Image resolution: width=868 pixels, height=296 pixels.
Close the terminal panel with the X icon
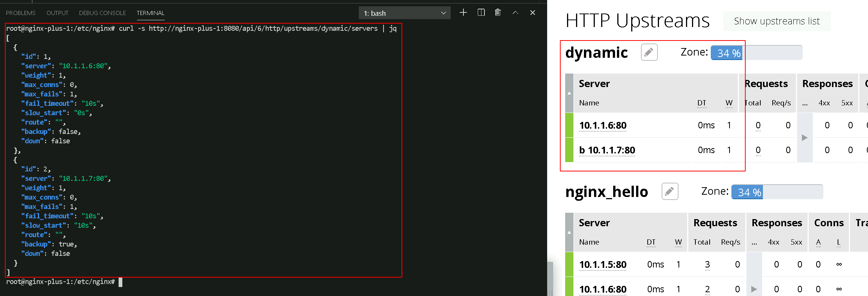(x=533, y=13)
